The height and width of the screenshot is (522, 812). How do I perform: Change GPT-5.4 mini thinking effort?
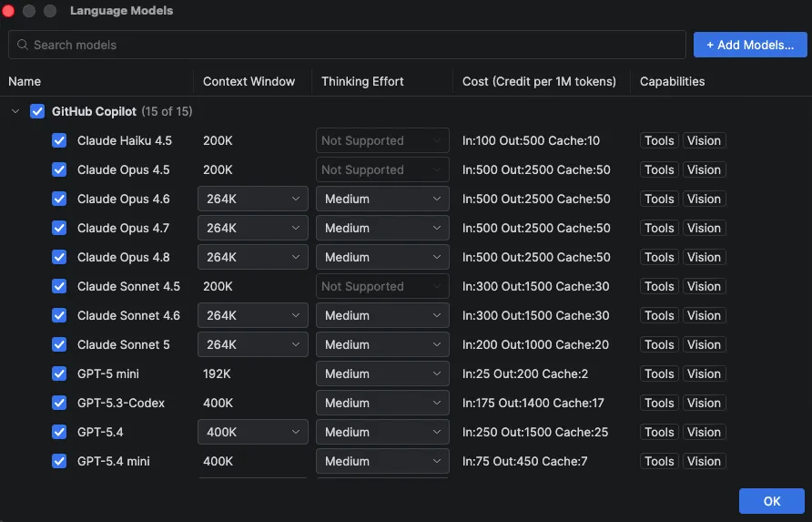point(382,461)
